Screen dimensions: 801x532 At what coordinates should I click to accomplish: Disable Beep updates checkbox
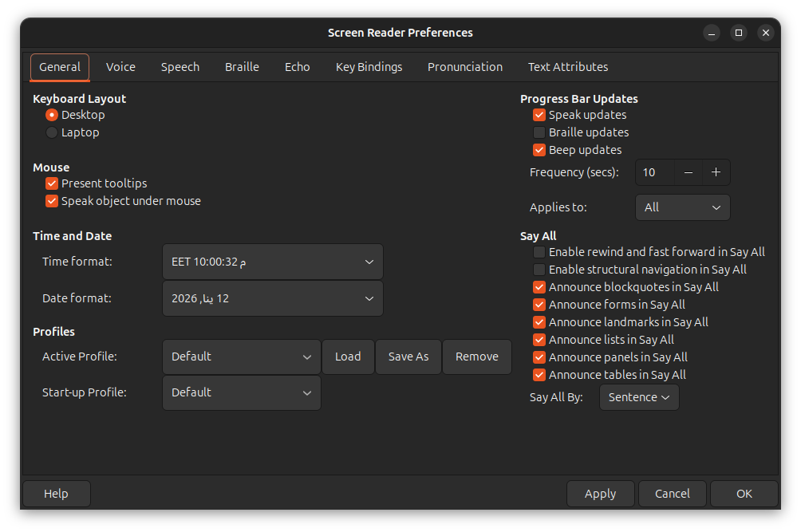[539, 150]
